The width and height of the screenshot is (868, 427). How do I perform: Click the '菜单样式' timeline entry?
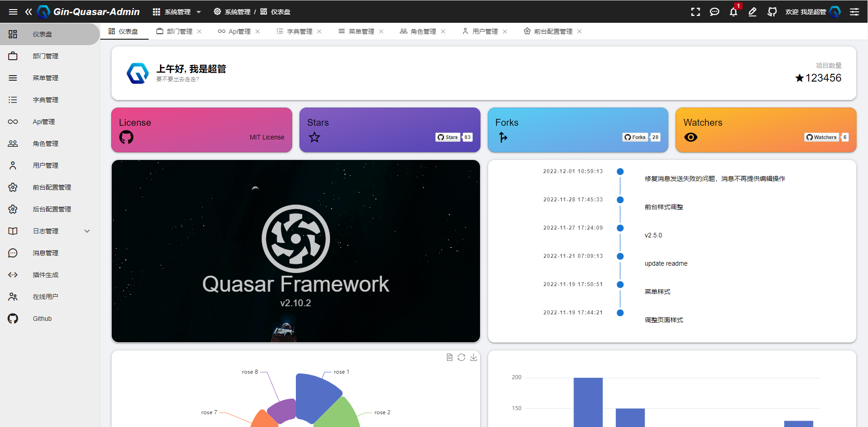click(657, 292)
